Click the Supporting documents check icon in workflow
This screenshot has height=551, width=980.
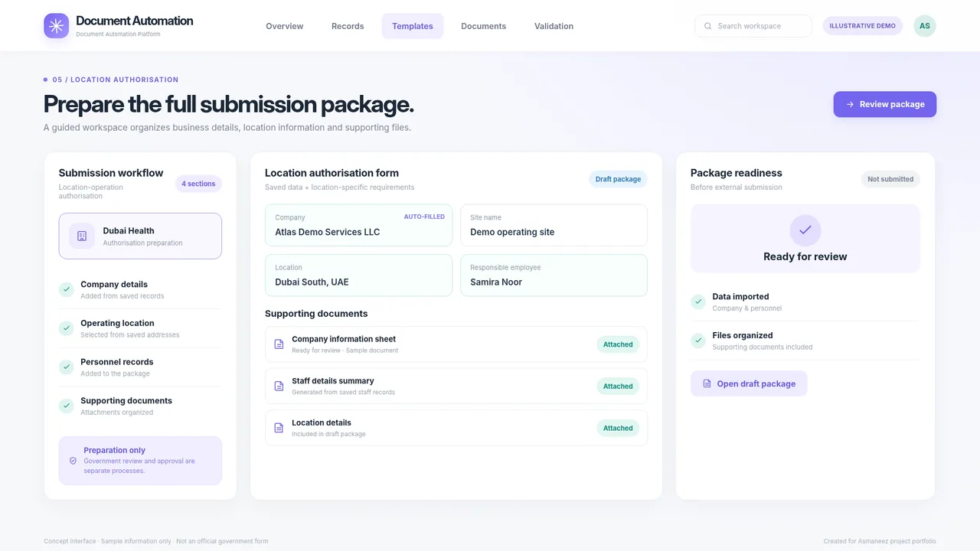coord(67,406)
